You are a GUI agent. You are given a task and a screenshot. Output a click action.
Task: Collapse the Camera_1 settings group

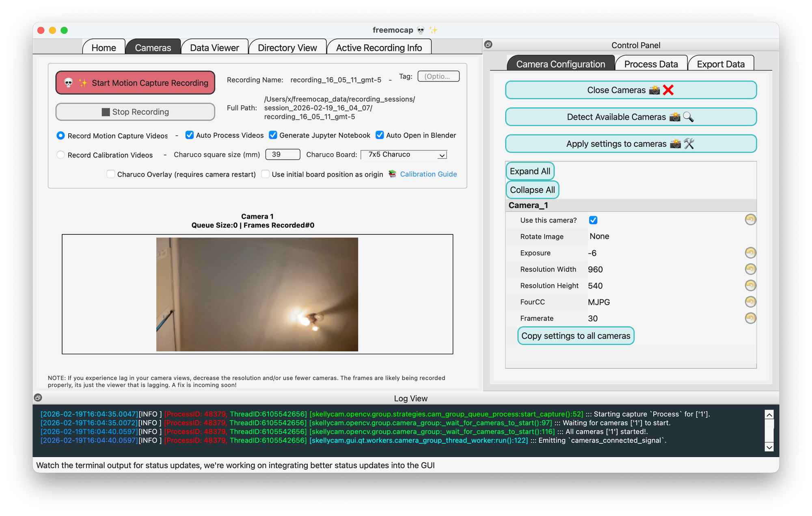[528, 205]
